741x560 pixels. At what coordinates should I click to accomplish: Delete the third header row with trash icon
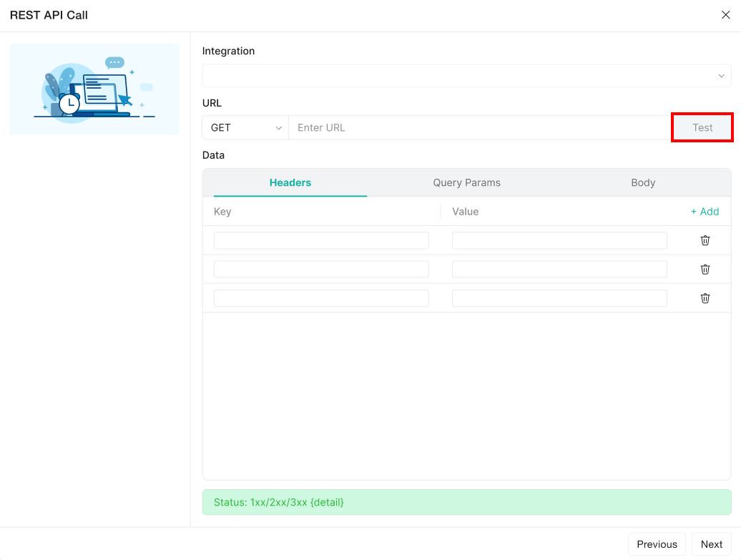(x=705, y=298)
